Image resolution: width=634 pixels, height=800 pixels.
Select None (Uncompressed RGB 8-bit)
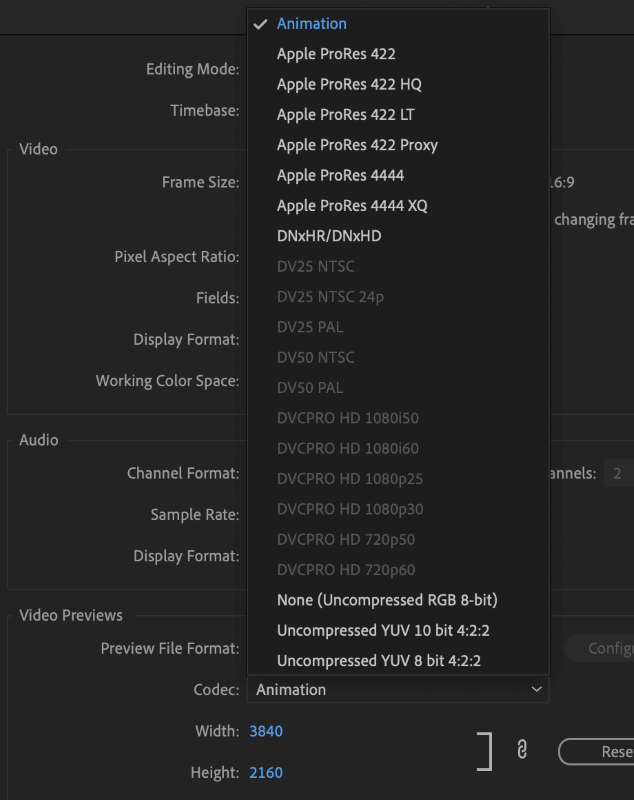point(398,600)
